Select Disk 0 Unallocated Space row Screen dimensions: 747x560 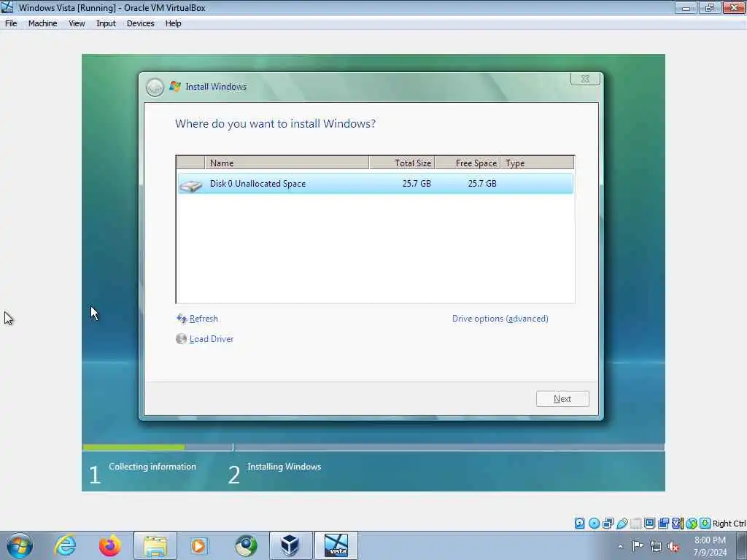(376, 184)
